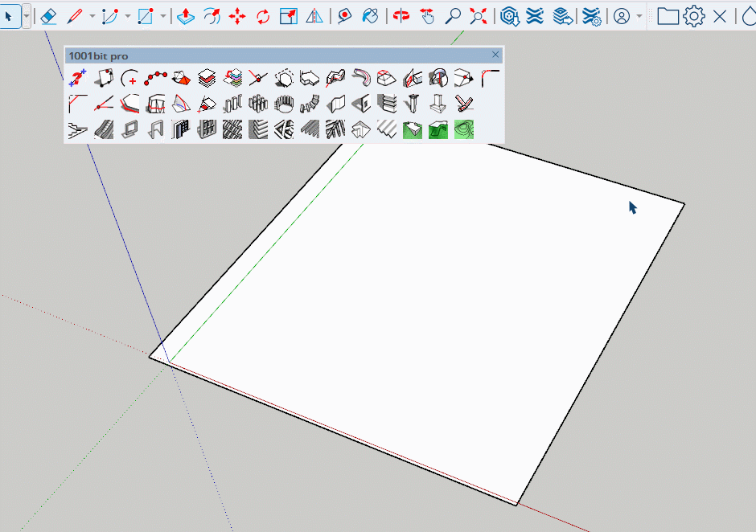Click 1001bit horizontal slice tool
Screen dimensions: 756x532
155,103
